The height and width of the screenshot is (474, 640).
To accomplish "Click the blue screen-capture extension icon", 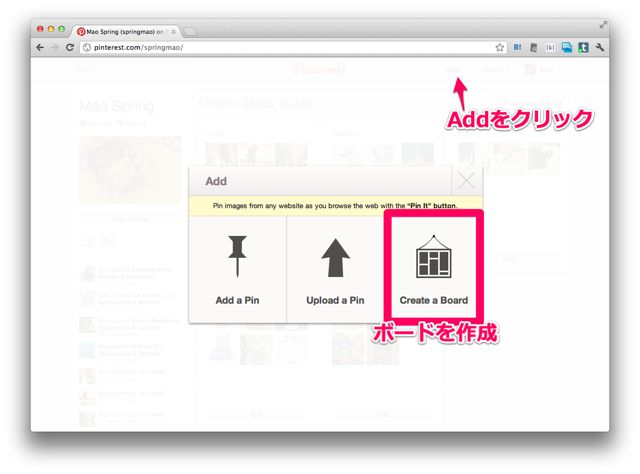I will 567,47.
